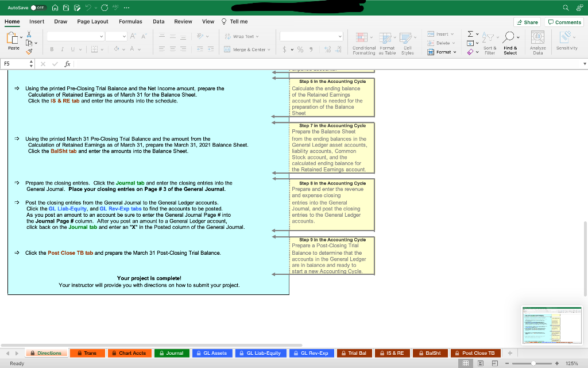Open the screenshot preview thumbnail
Screen dimensions: 588x368
(552, 325)
